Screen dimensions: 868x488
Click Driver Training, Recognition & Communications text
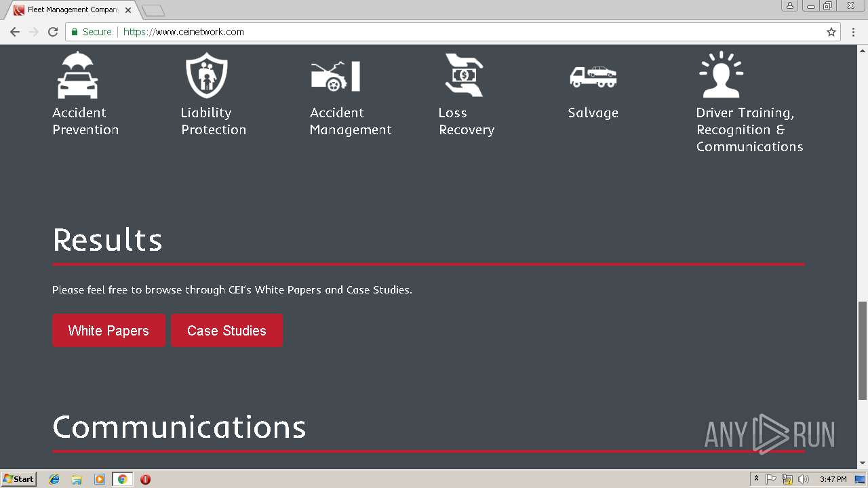click(x=749, y=129)
